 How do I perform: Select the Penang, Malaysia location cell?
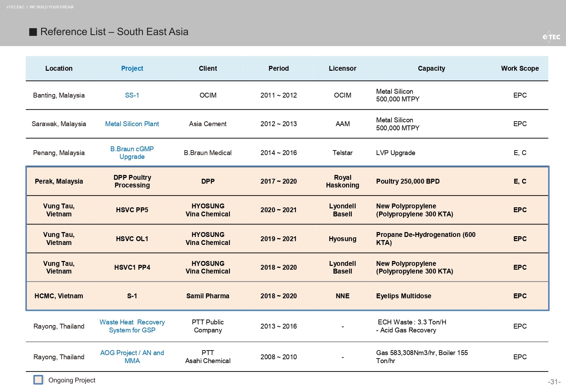pyautogui.click(x=59, y=153)
